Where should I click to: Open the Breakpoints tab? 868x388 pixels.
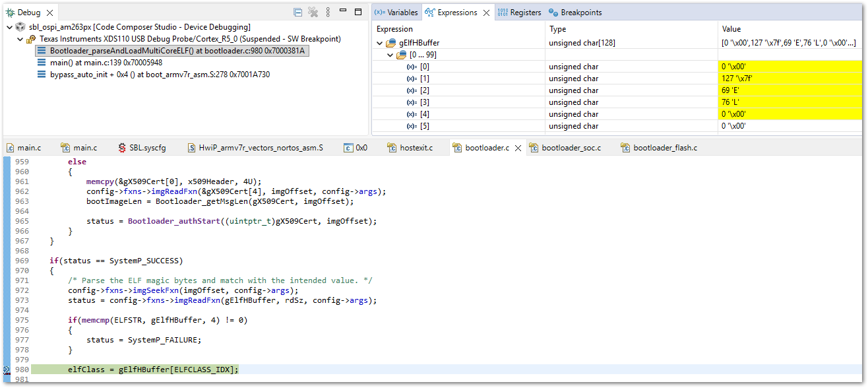point(575,13)
